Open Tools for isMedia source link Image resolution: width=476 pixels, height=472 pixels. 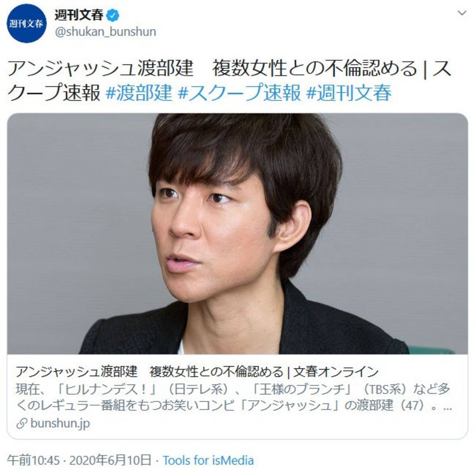click(x=208, y=461)
